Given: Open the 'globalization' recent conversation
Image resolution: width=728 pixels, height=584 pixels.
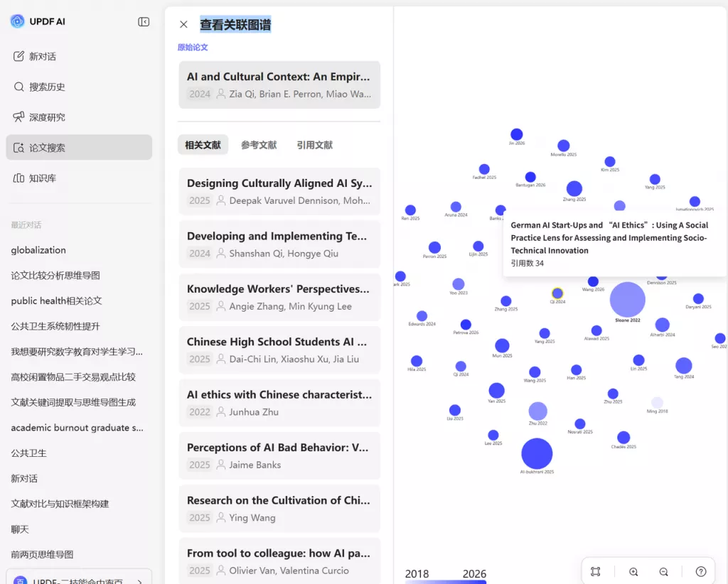Looking at the screenshot, I should (x=38, y=250).
